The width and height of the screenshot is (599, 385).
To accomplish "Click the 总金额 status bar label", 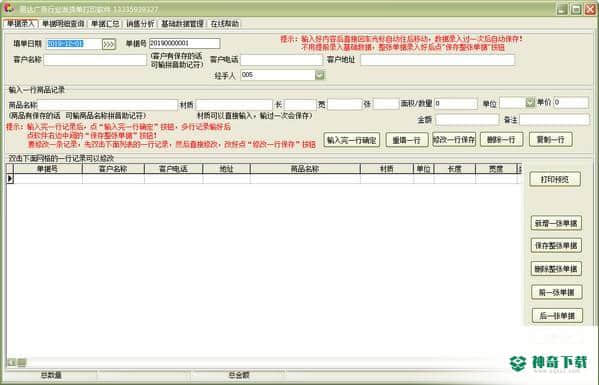I will 239,375.
